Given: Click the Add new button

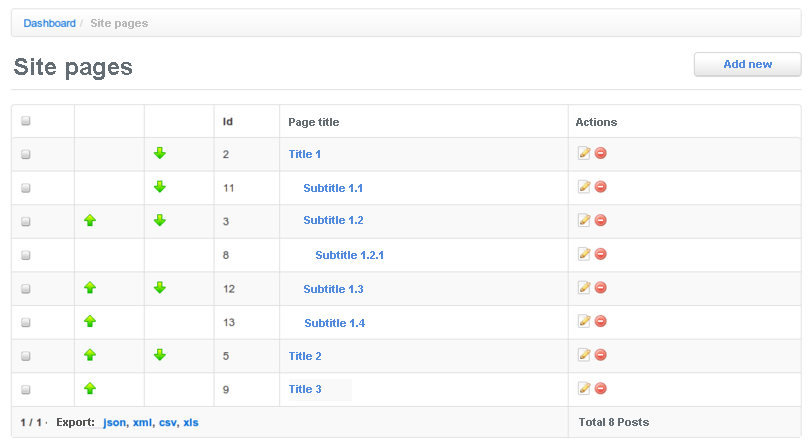Looking at the screenshot, I should (x=748, y=65).
